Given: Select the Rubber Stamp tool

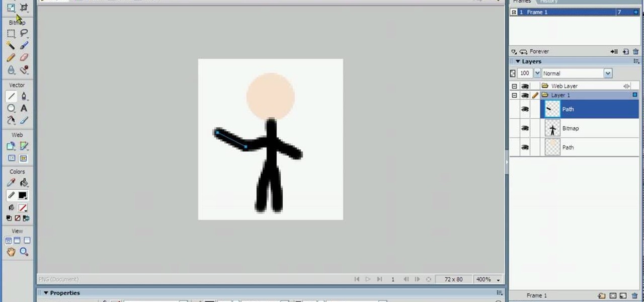Looking at the screenshot, I should point(24,70).
